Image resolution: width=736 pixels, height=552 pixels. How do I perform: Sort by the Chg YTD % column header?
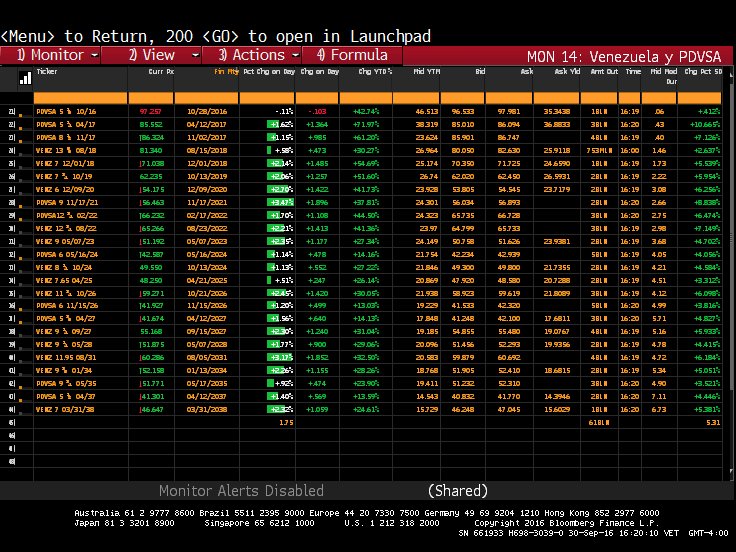pos(375,71)
